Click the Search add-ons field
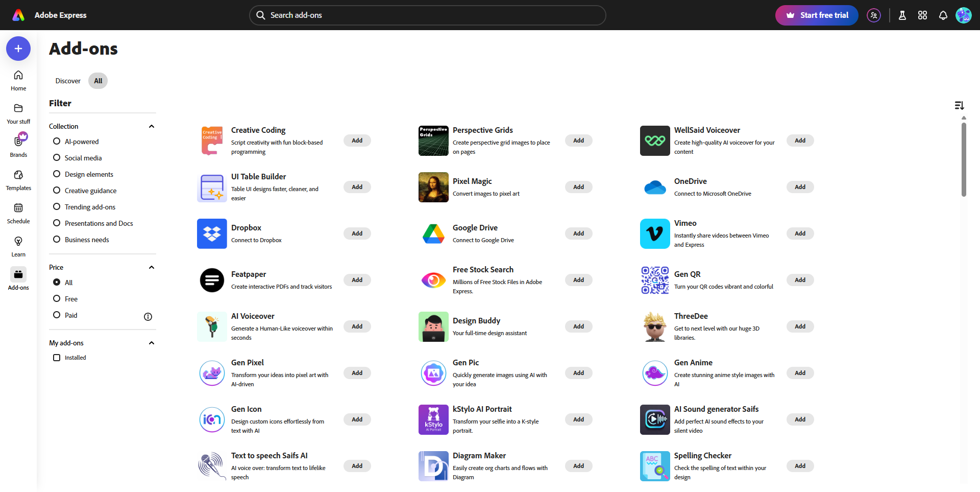980x492 pixels. pyautogui.click(x=428, y=15)
